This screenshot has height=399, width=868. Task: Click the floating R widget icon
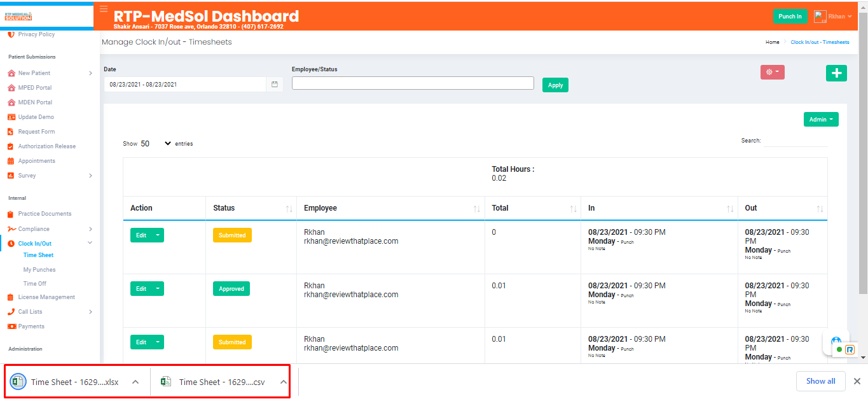[x=850, y=349]
